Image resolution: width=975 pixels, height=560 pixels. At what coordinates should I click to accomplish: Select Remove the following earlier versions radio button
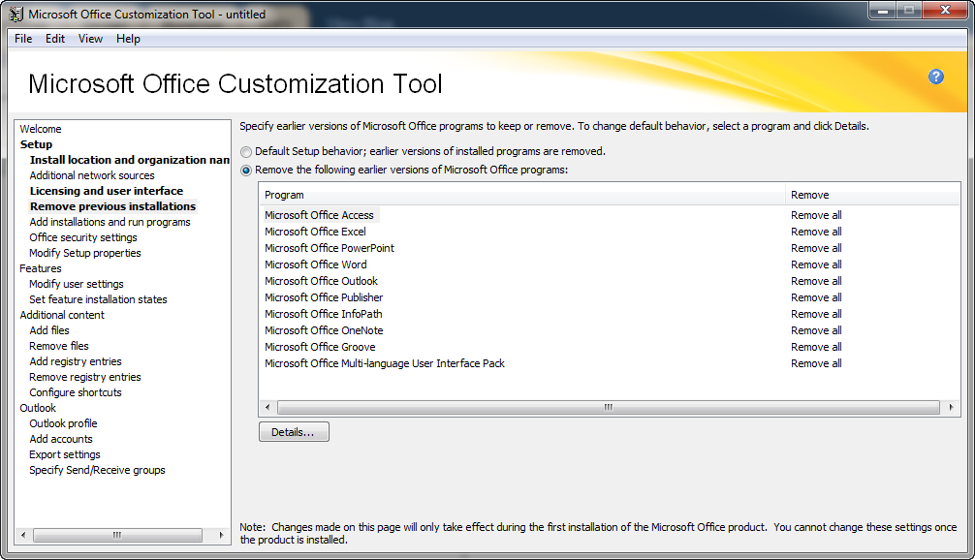(246, 171)
